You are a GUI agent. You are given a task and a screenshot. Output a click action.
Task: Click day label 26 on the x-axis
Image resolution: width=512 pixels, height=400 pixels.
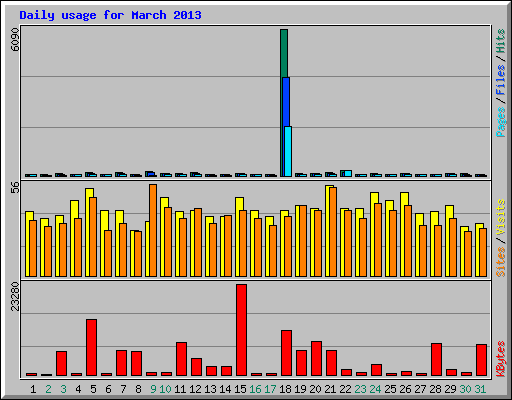[x=405, y=389]
